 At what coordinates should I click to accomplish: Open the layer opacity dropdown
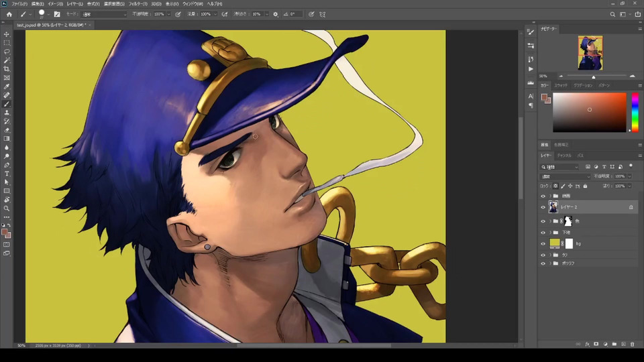pyautogui.click(x=629, y=176)
